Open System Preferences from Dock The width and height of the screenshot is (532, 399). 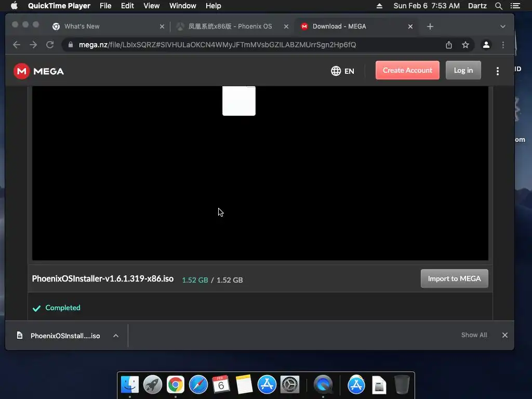[x=290, y=385]
